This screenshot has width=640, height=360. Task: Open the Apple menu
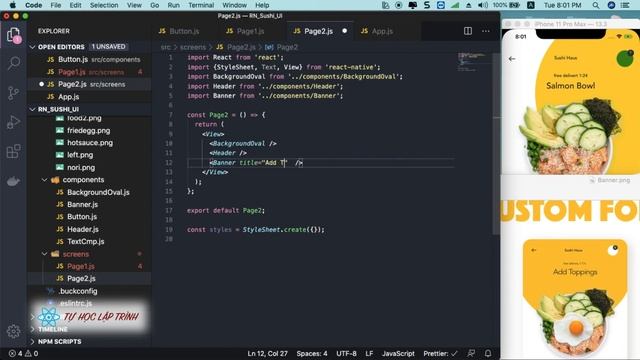point(13,5)
